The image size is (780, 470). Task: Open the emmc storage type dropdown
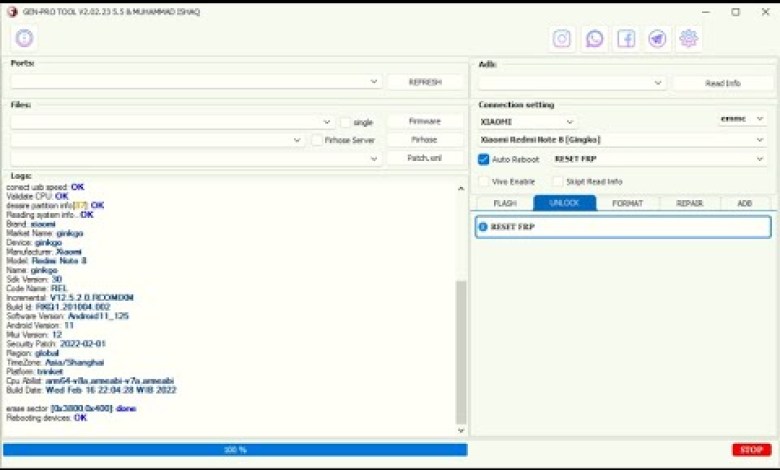742,119
